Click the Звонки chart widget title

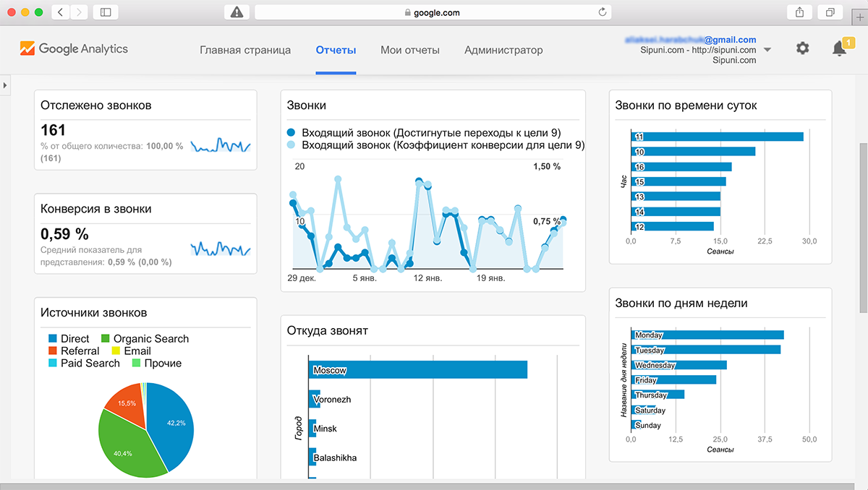(307, 105)
